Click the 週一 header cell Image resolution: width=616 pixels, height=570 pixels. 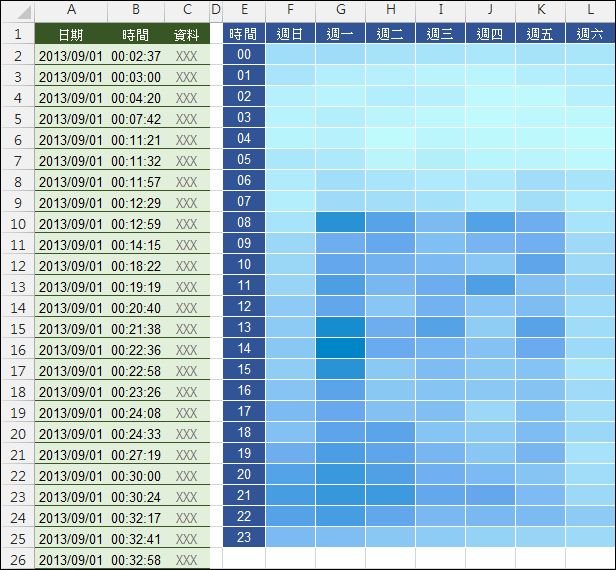tap(341, 33)
